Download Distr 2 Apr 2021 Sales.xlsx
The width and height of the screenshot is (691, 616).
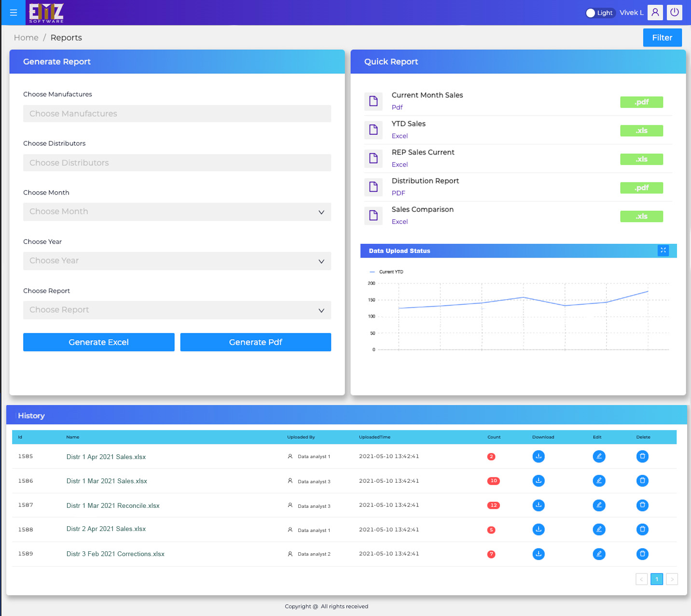point(539,530)
